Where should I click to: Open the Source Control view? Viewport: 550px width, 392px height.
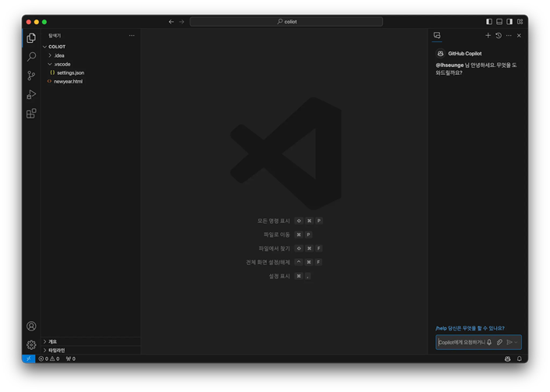(x=31, y=76)
